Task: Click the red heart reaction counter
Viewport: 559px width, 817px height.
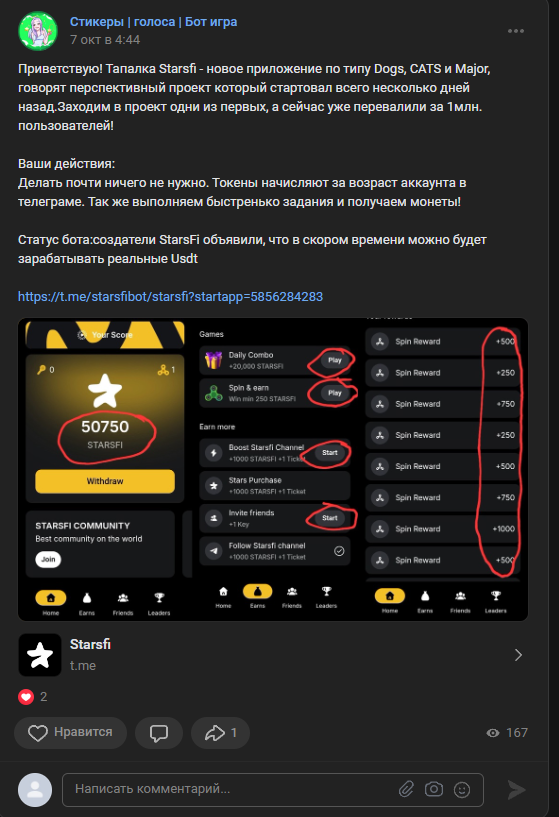Action: tap(33, 697)
